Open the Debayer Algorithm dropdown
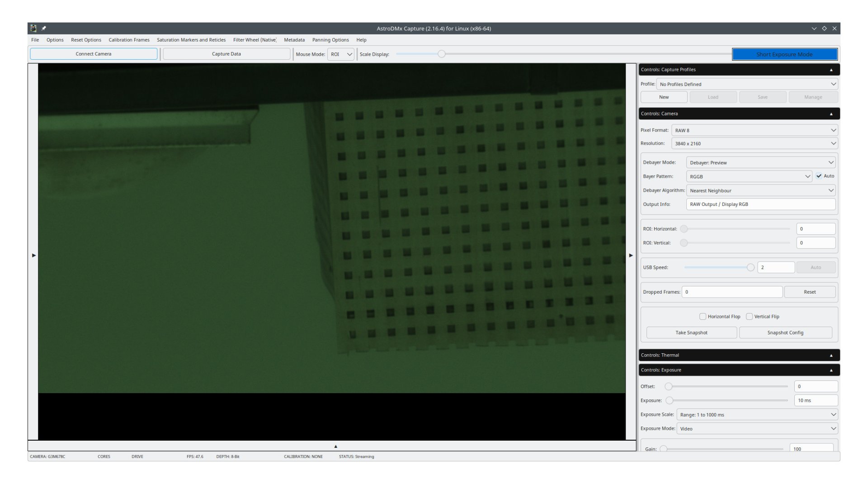This screenshot has height=494, width=868. (761, 190)
